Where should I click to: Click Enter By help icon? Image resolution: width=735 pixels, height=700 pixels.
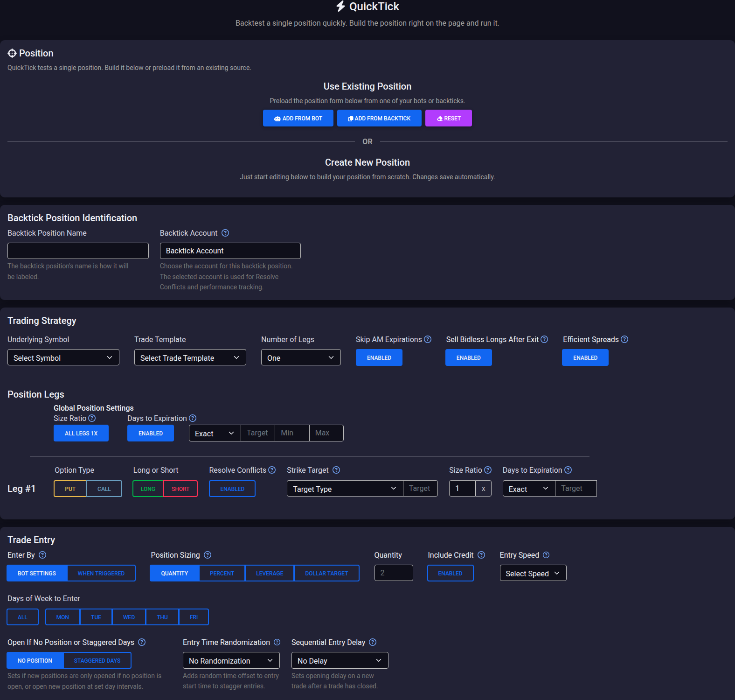[42, 555]
